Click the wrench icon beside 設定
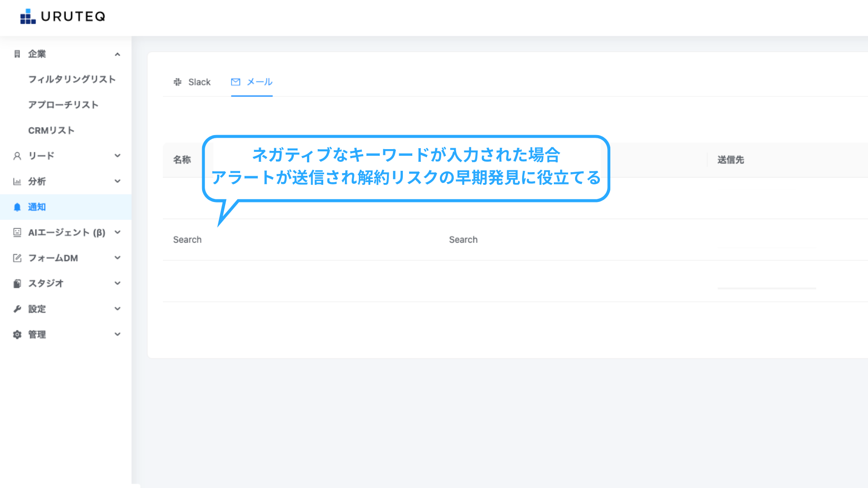This screenshot has height=488, width=868. click(x=17, y=309)
